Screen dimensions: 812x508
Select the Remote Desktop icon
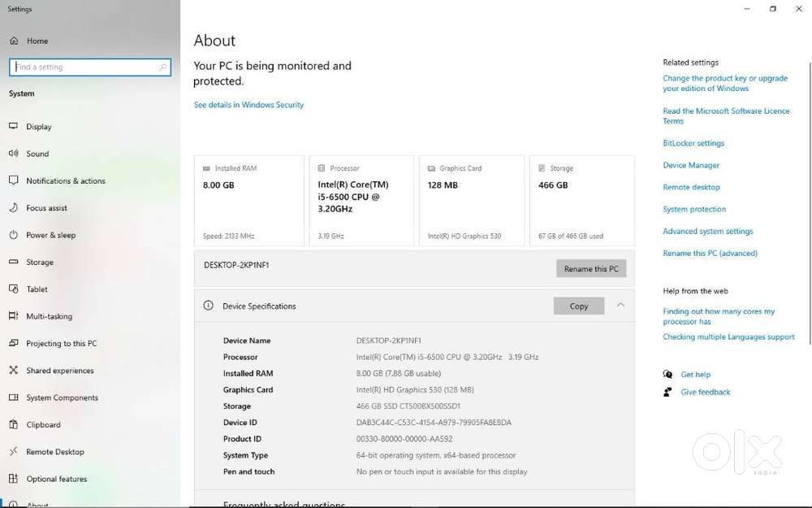13,452
